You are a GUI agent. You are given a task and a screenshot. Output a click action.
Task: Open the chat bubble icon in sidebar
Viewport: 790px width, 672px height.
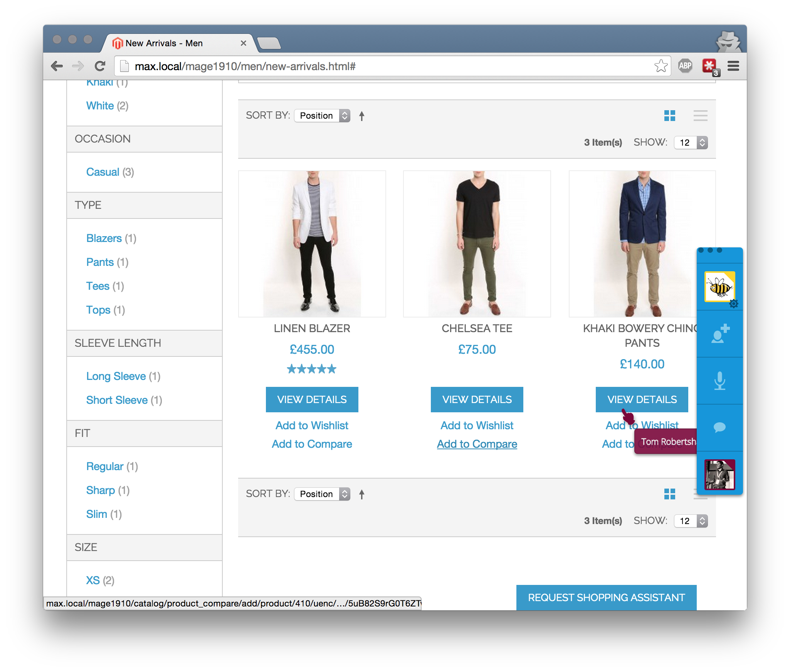pyautogui.click(x=719, y=427)
